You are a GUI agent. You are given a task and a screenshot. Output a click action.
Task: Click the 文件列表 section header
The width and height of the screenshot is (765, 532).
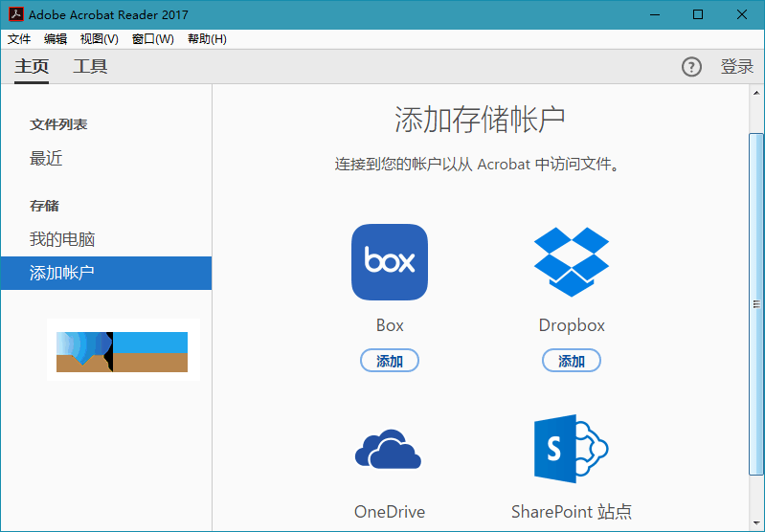[x=58, y=124]
